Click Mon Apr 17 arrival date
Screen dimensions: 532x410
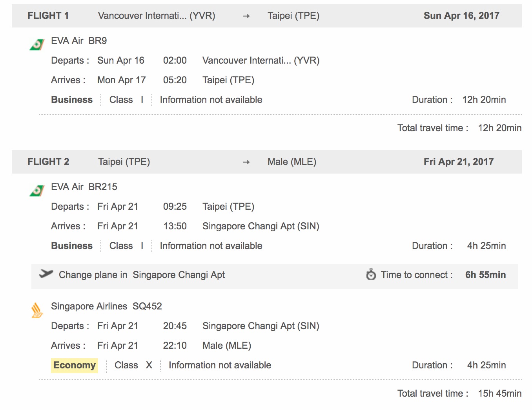pyautogui.click(x=122, y=80)
